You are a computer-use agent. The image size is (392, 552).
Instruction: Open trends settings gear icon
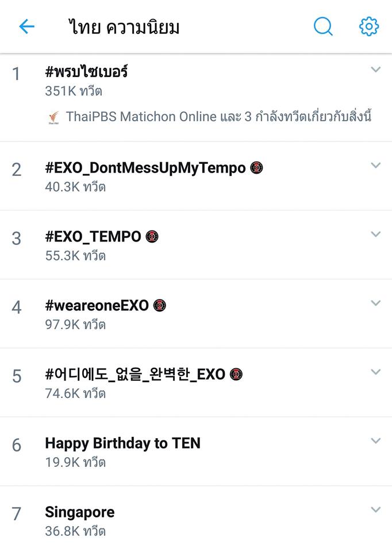coord(369,26)
